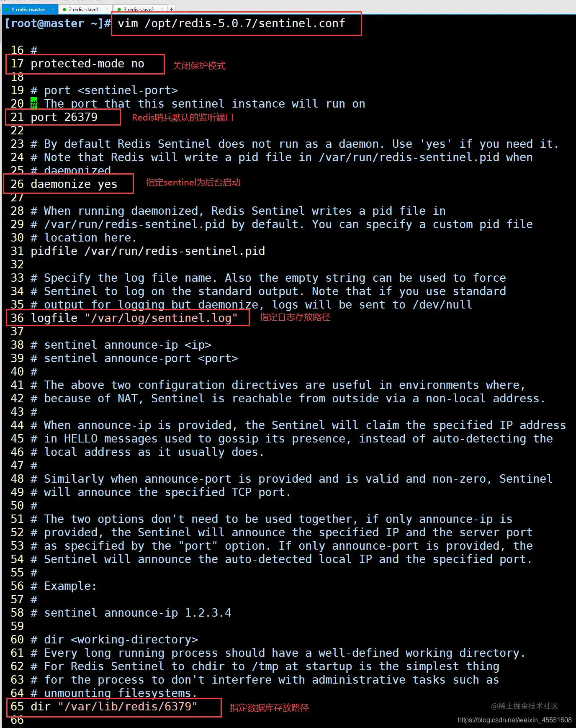Close the redis-slave1 tab with its X
The height and width of the screenshot is (728, 576).
(x=107, y=9)
